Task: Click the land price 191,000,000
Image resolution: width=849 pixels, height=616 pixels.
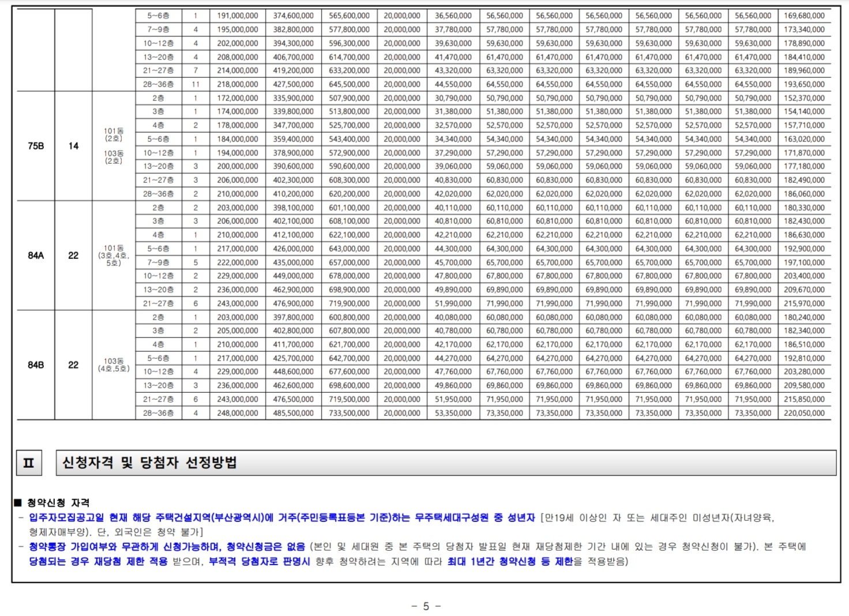Action: (x=238, y=16)
